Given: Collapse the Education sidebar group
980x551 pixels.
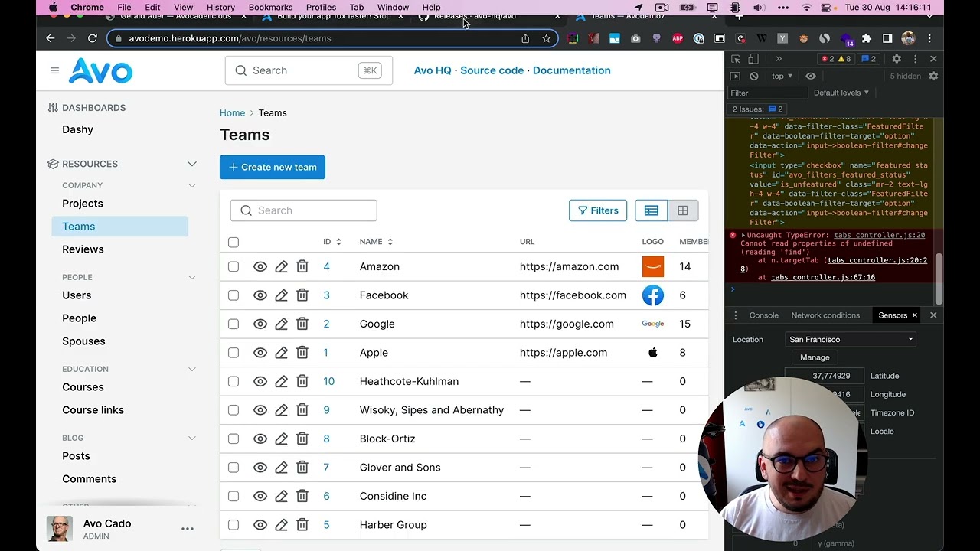Looking at the screenshot, I should click(192, 369).
